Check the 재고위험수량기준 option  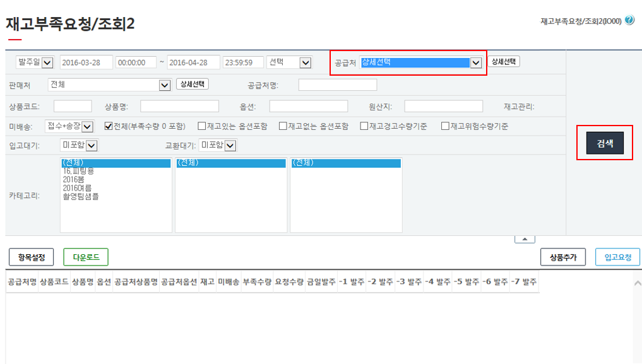pyautogui.click(x=445, y=126)
